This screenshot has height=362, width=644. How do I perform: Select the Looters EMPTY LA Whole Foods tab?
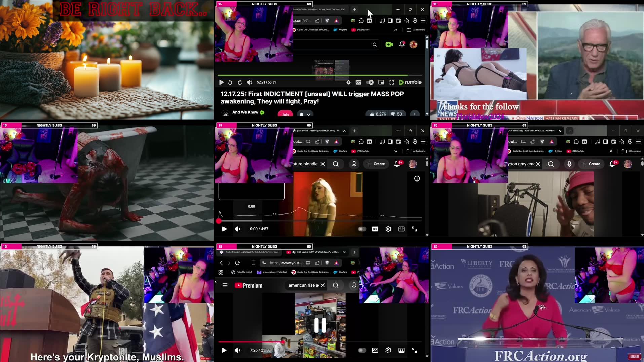(x=316, y=252)
